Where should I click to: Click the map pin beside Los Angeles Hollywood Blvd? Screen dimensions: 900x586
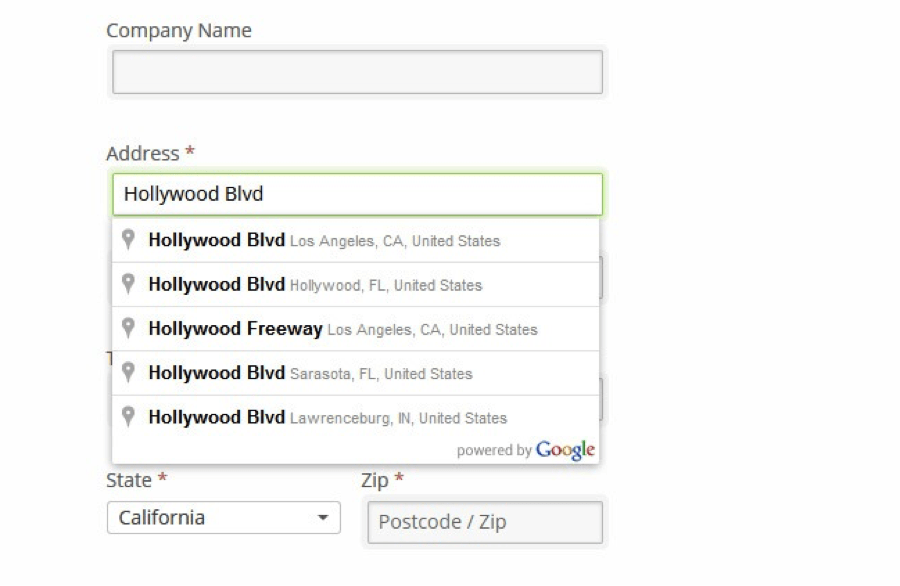point(128,239)
